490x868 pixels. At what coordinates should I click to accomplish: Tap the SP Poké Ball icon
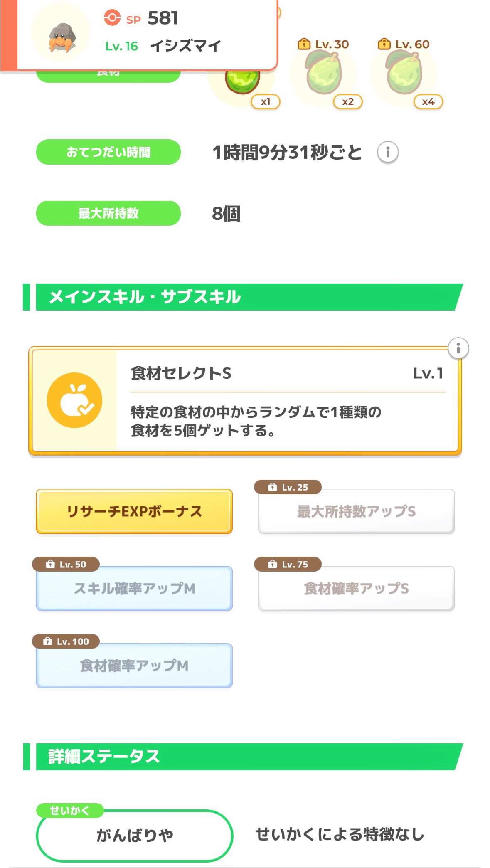click(x=112, y=18)
